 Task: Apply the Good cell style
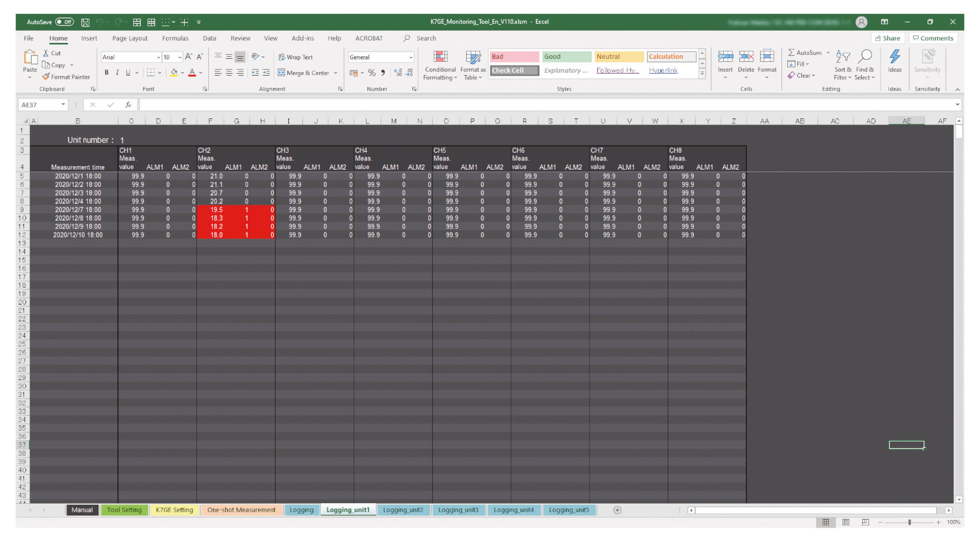567,57
